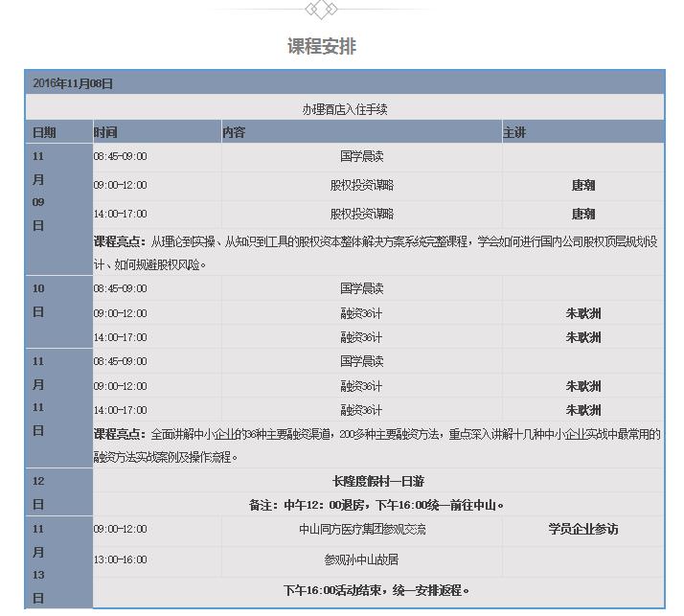Image resolution: width=684 pixels, height=616 pixels.
Task: Click the 时间 column header
Action: 105,132
